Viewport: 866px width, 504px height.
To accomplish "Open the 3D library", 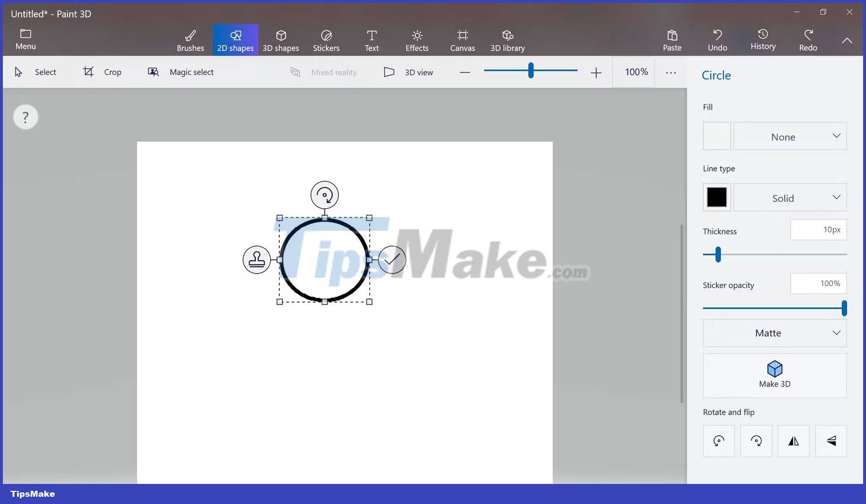I will pyautogui.click(x=508, y=40).
